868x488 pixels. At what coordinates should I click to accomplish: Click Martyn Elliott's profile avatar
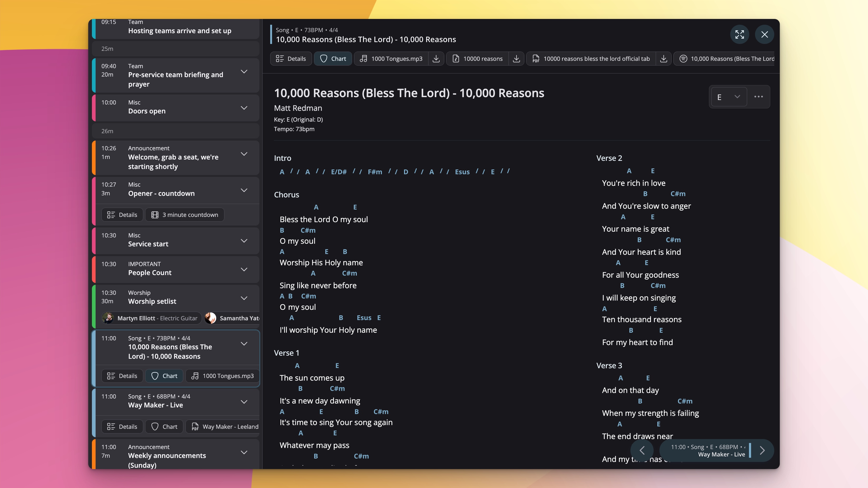[x=107, y=318]
